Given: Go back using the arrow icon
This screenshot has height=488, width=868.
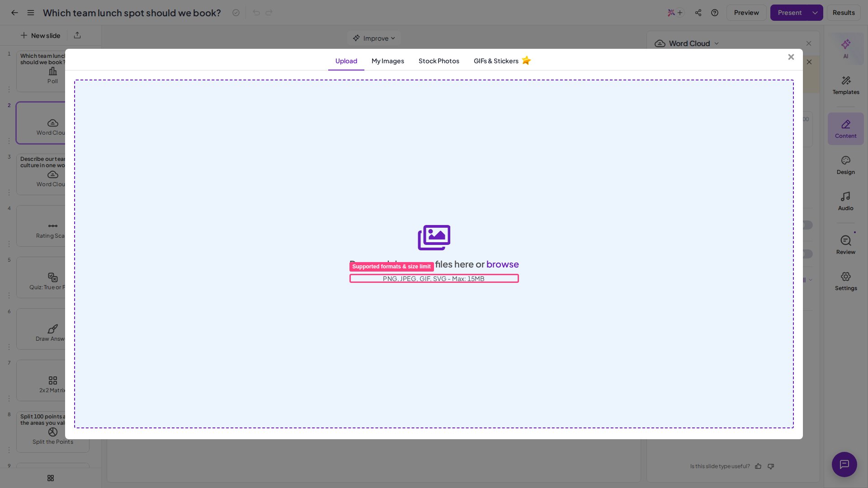Looking at the screenshot, I should (14, 13).
